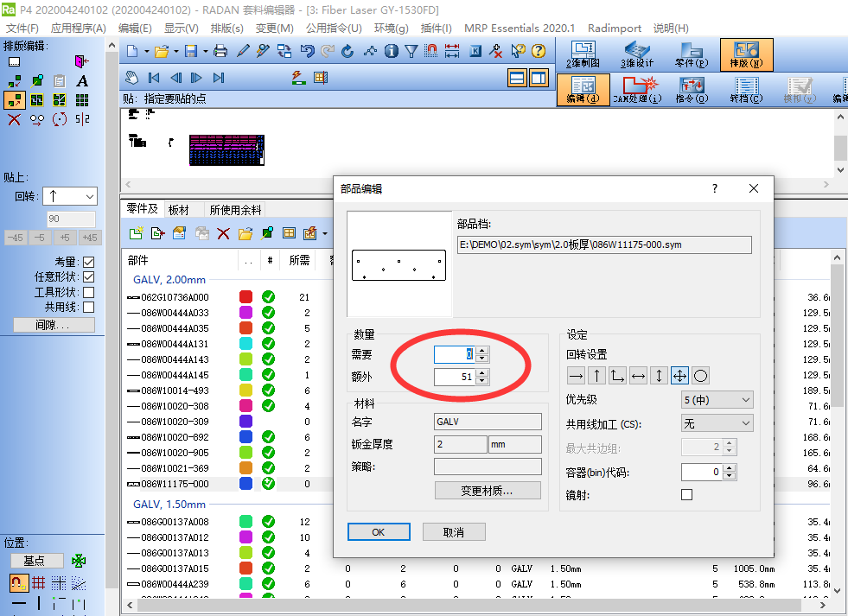This screenshot has height=616, width=848.
Task: Open the 排版(s) menu
Action: pyautogui.click(x=226, y=29)
